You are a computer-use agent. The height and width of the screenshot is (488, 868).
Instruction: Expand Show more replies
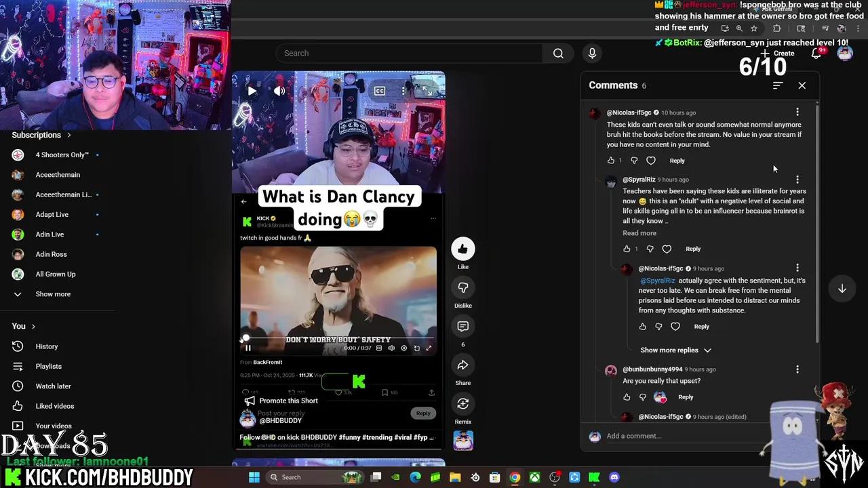pyautogui.click(x=675, y=350)
